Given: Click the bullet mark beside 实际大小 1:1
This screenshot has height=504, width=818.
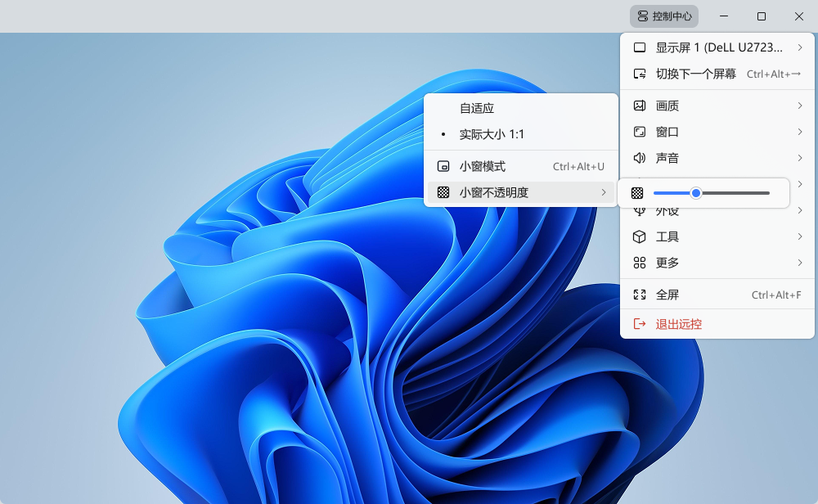Looking at the screenshot, I should (443, 135).
